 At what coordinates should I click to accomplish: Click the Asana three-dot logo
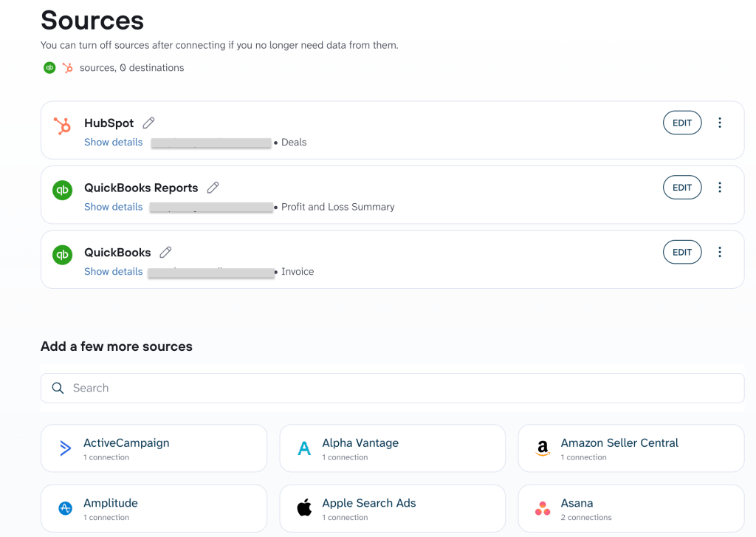point(543,508)
